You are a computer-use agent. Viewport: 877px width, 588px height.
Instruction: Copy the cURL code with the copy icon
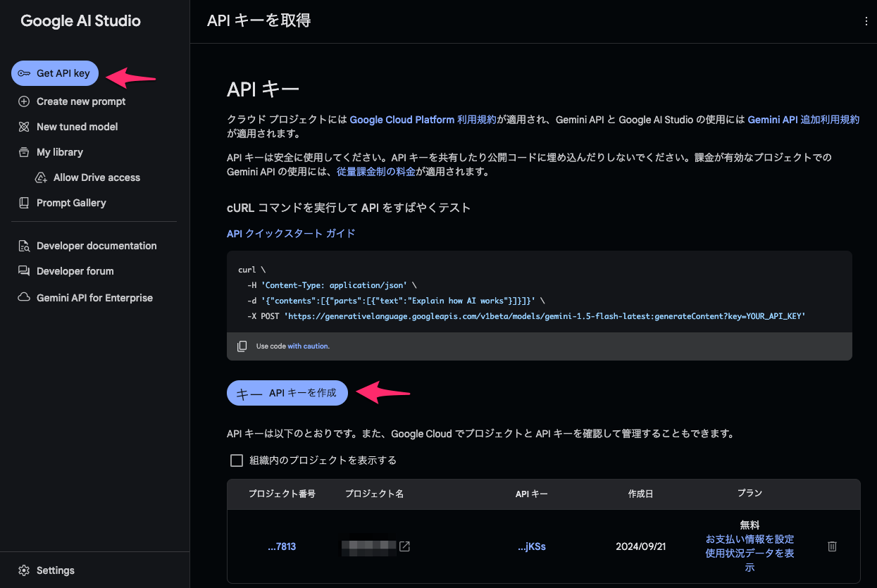point(242,346)
